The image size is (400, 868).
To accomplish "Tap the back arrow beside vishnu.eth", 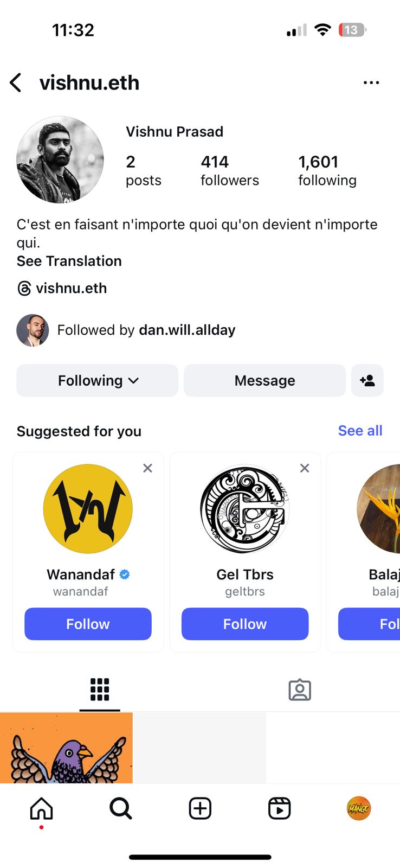I will point(16,83).
